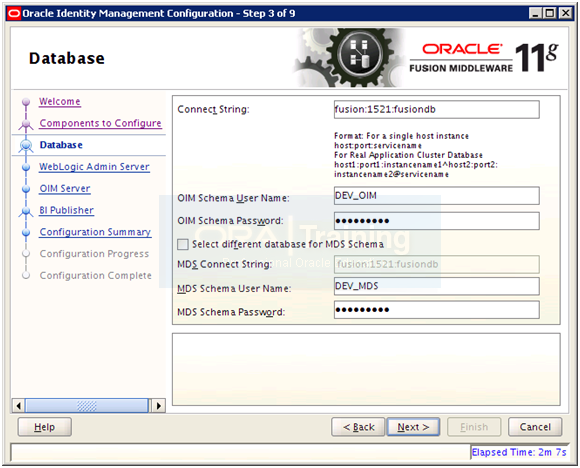Click the OIM Server node icon

(26, 189)
